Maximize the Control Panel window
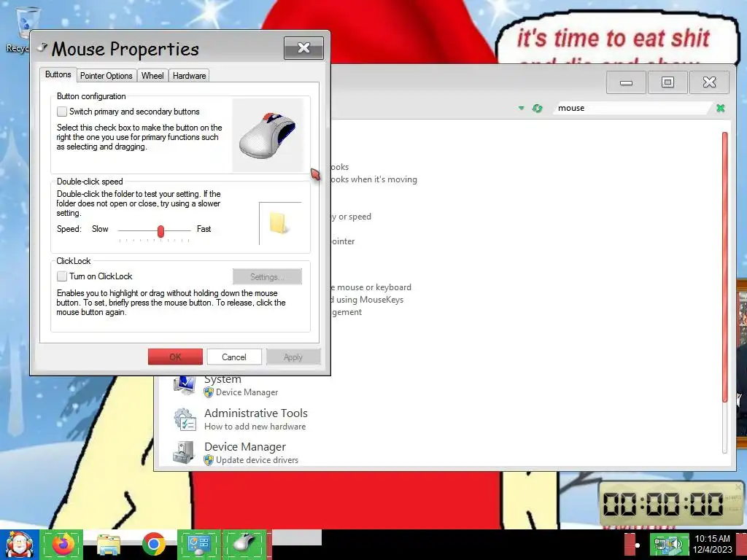 [667, 82]
